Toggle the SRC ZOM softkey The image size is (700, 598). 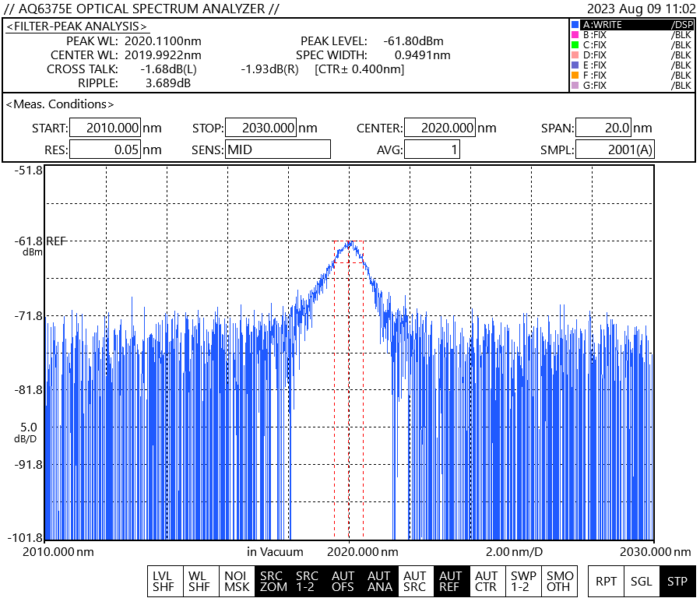click(x=273, y=581)
